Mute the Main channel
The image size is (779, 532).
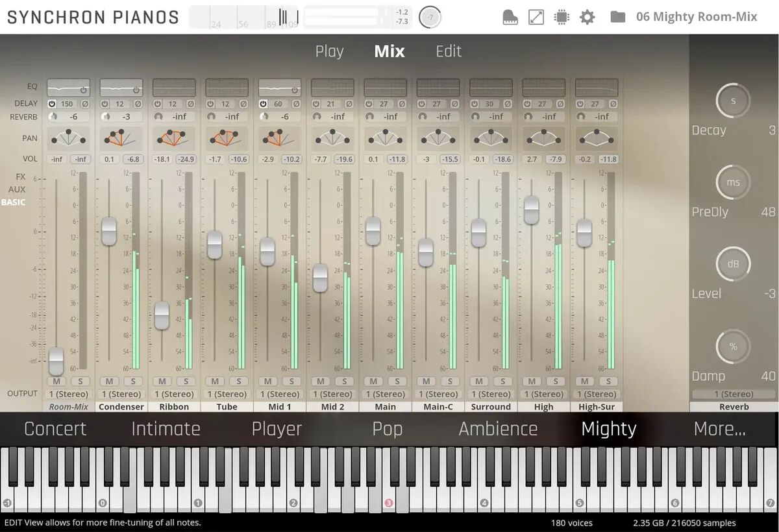tap(373, 381)
